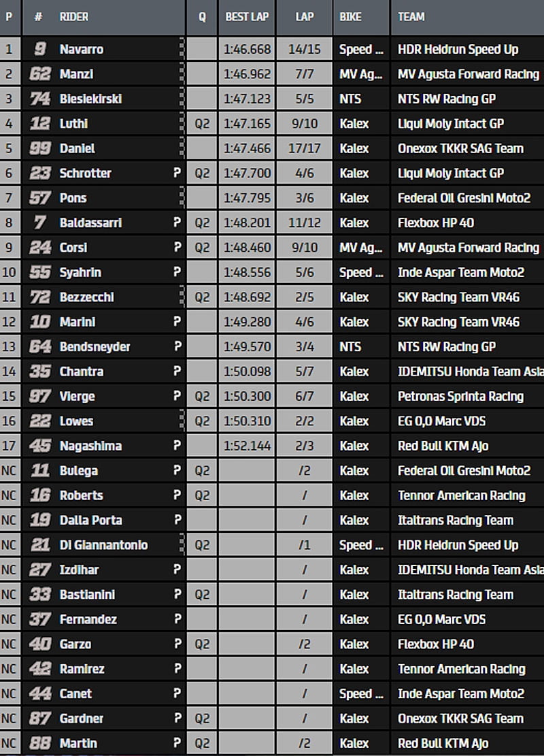Click the LAP column header
Screen dimensions: 544x756
point(305,16)
